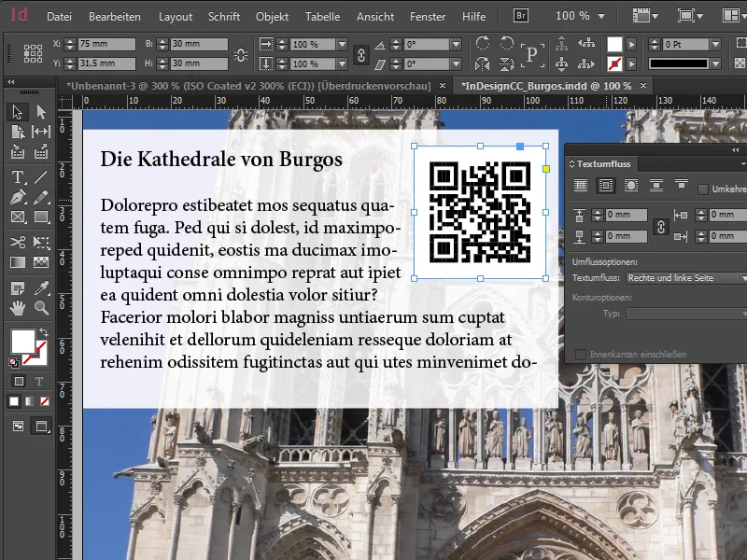Select the Pen tool
The image size is (747, 560).
(x=17, y=197)
